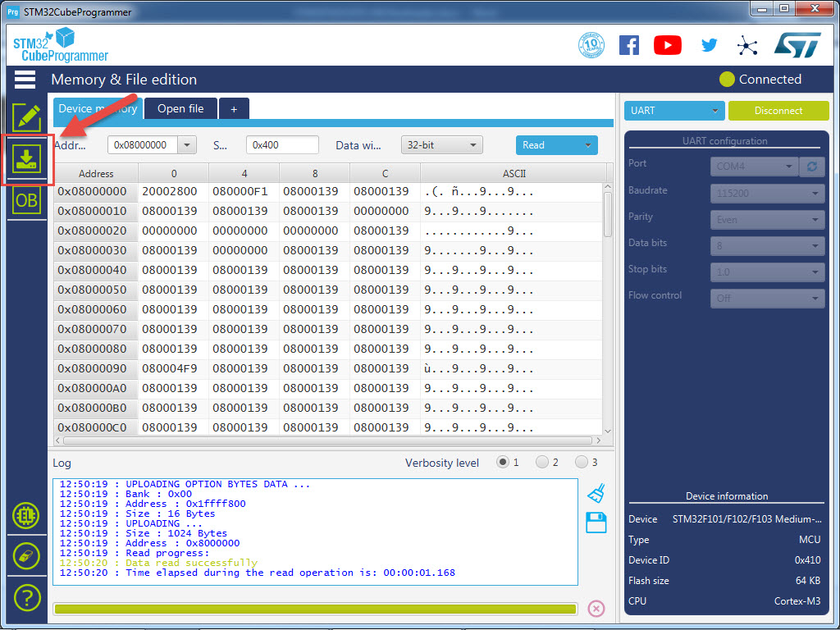The width and height of the screenshot is (840, 630).
Task: Open the hamburger menu
Action: pos(25,79)
